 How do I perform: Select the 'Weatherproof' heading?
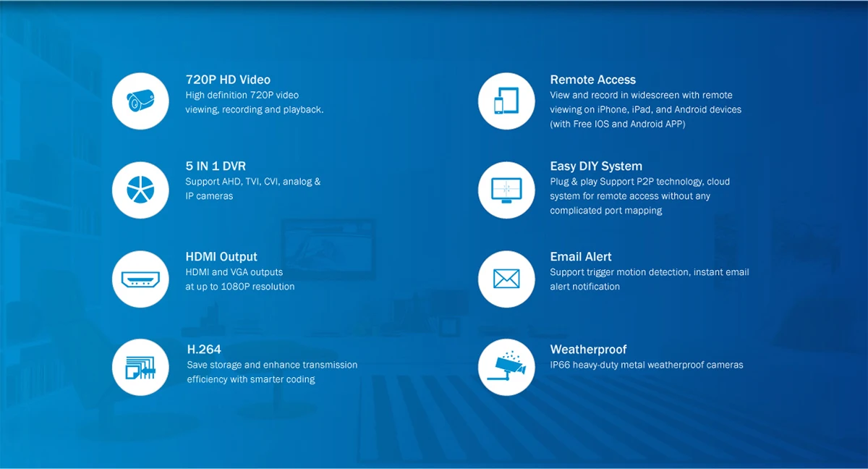[589, 349]
